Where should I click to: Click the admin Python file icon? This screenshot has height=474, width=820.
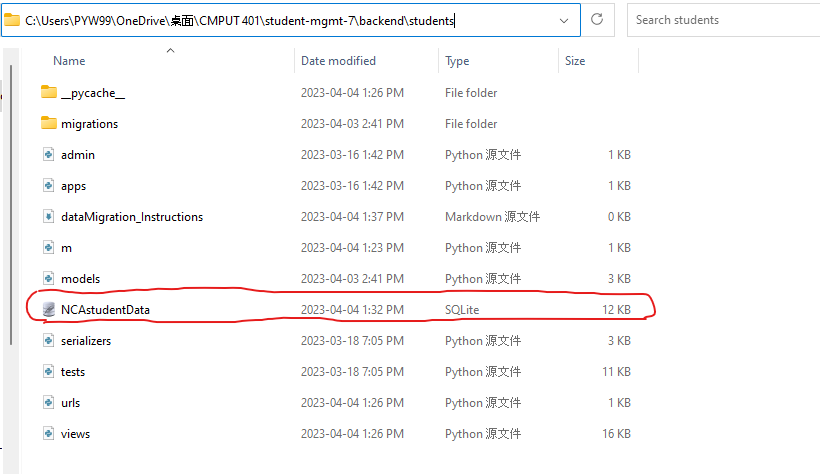coord(49,155)
